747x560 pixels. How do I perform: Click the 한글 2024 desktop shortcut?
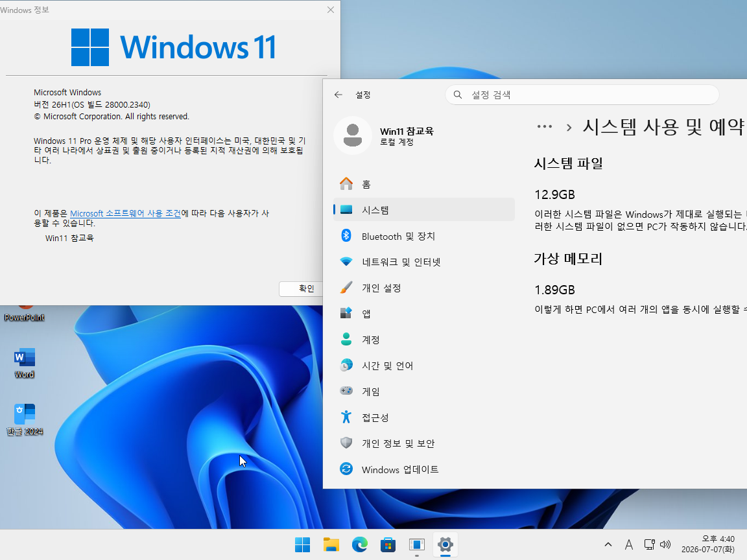coord(24,419)
